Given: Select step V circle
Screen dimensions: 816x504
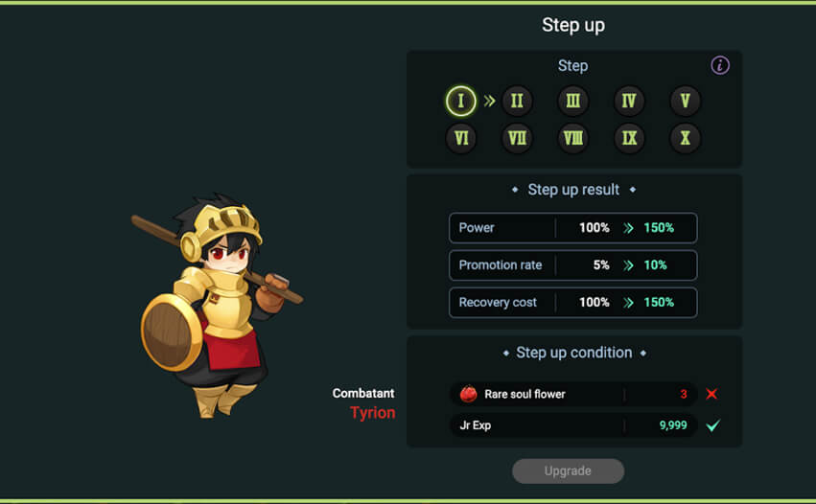Looking at the screenshot, I should point(685,101).
